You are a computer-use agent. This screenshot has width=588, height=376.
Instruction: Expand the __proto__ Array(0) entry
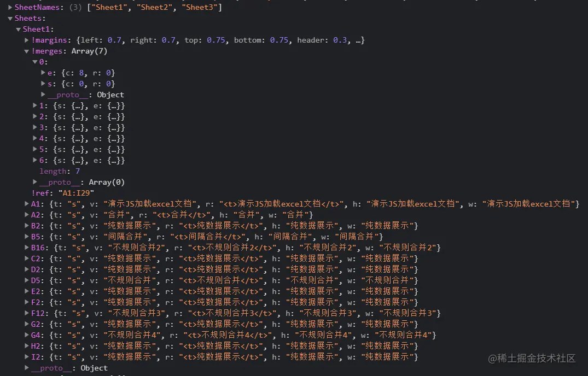[34, 182]
